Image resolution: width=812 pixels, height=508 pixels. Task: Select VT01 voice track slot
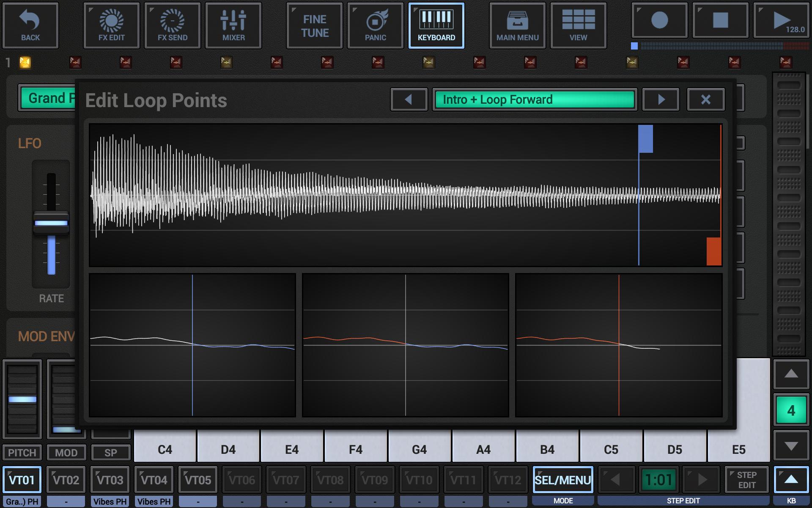[23, 480]
